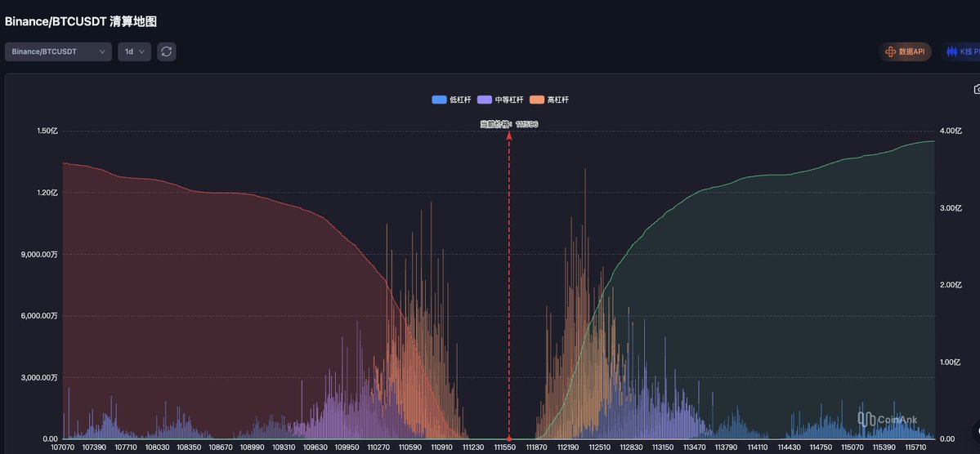Click the 114110 price axis label
The width and height of the screenshot is (980, 454).
[x=758, y=447]
